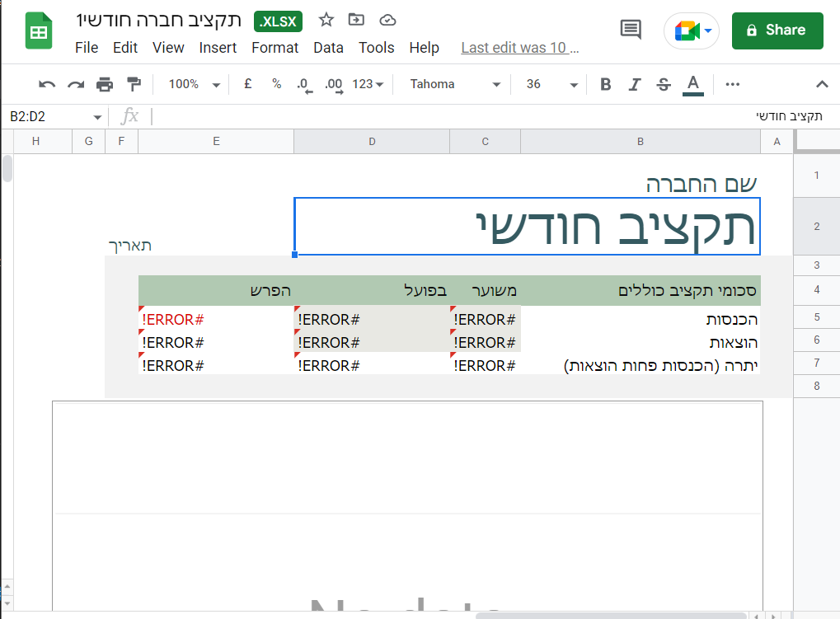Image resolution: width=840 pixels, height=619 pixels.
Task: Open the name box B2:D2 dropdown
Action: (x=97, y=117)
